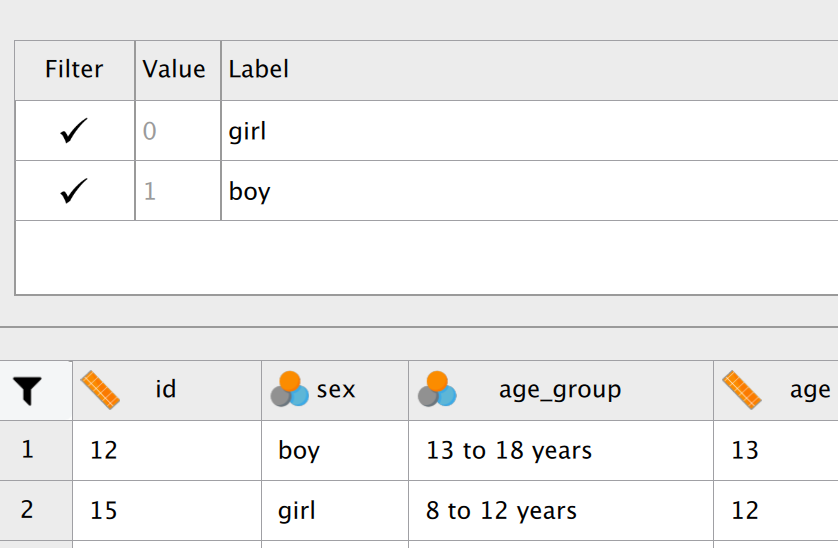
Task: Click cell '8 to 12 years'
Action: pyautogui.click(x=561, y=511)
